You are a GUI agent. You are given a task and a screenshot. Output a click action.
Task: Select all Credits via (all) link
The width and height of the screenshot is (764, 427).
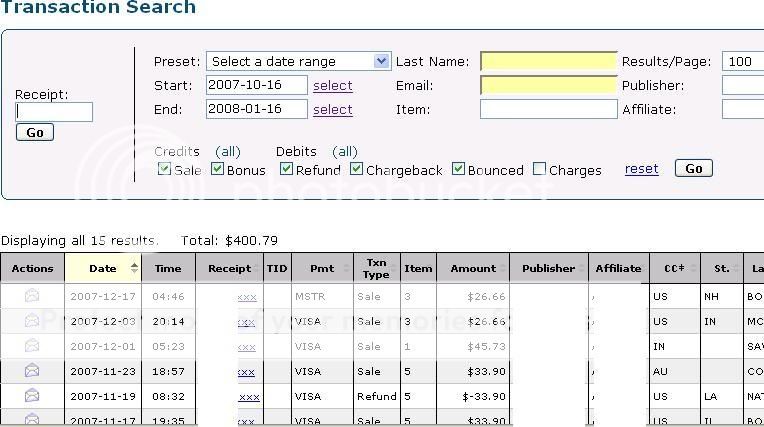click(x=228, y=151)
